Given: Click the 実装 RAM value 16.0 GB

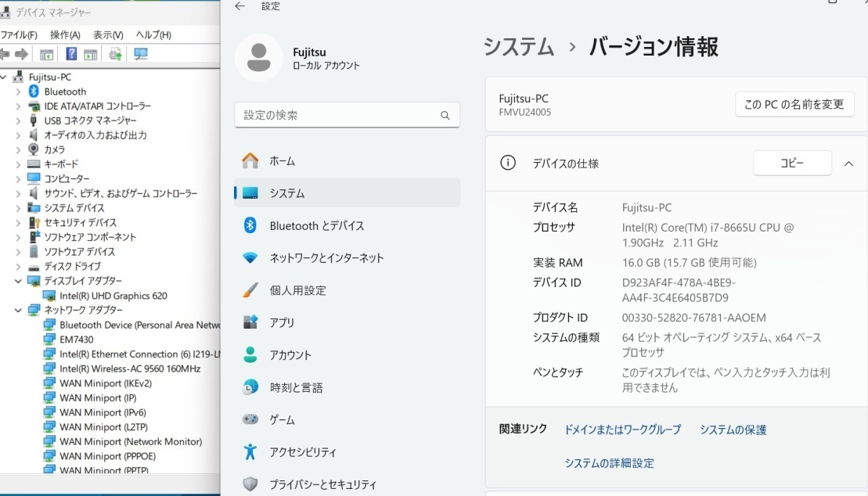Looking at the screenshot, I should point(690,262).
